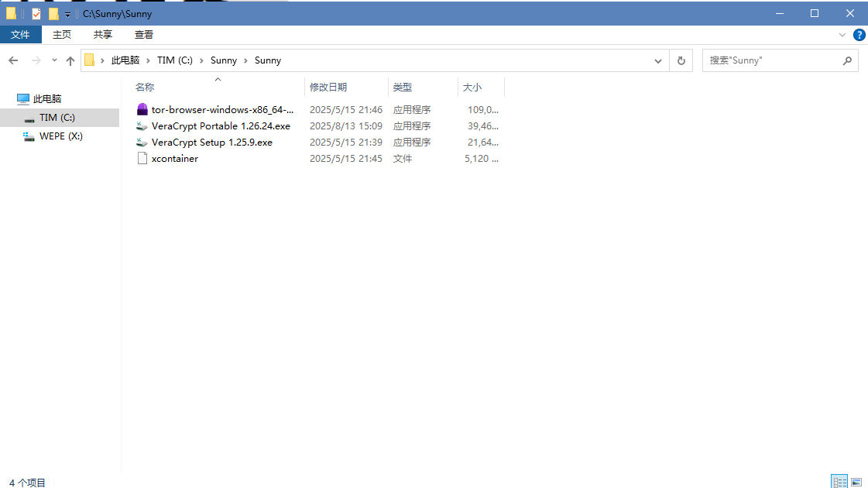
Task: Go forward with the forward arrow
Action: coord(36,60)
